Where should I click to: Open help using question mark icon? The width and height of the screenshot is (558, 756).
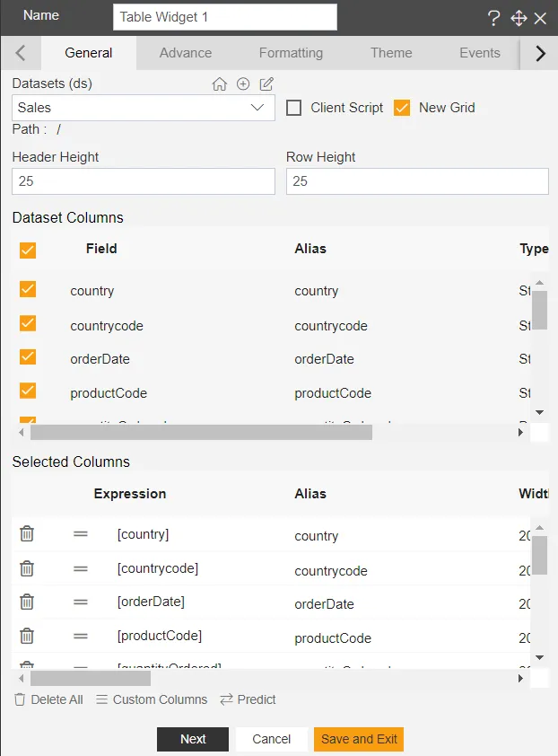click(493, 17)
